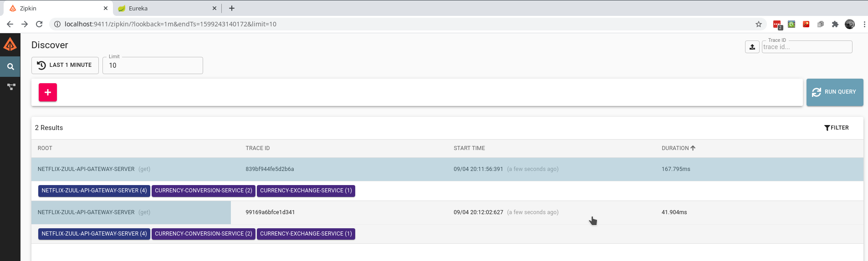Open the red extension with badge 2
868x261 pixels.
777,25
